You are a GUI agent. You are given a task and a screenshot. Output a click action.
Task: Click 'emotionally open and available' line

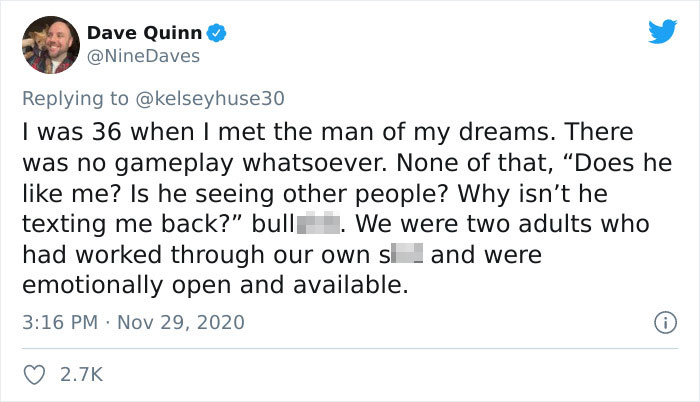coord(214,285)
